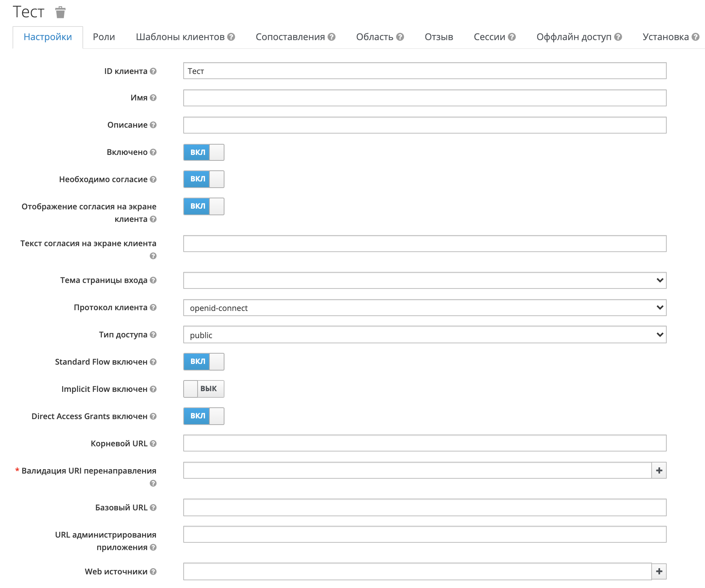Click help icon beside Шаблоны клиентов tab
The width and height of the screenshot is (705, 588).
231,37
